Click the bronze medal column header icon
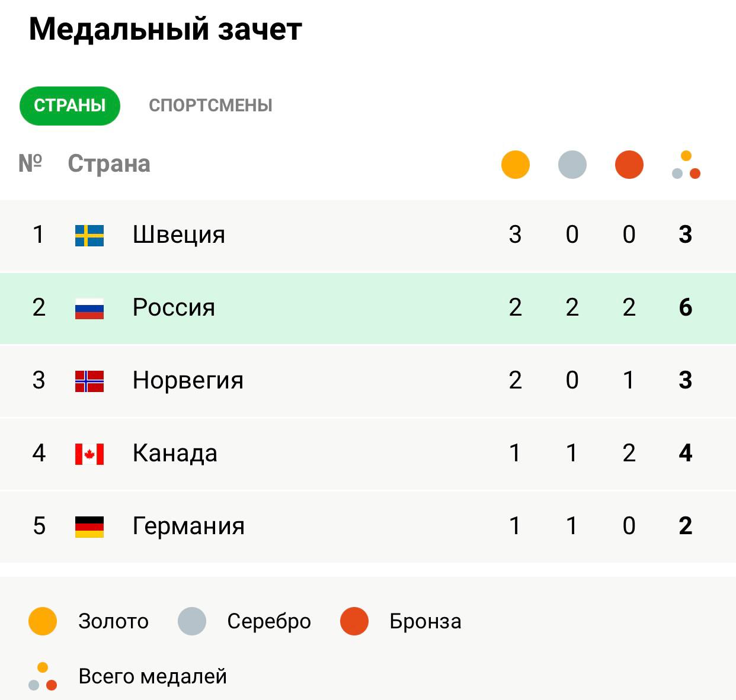The height and width of the screenshot is (700, 736). point(629,165)
